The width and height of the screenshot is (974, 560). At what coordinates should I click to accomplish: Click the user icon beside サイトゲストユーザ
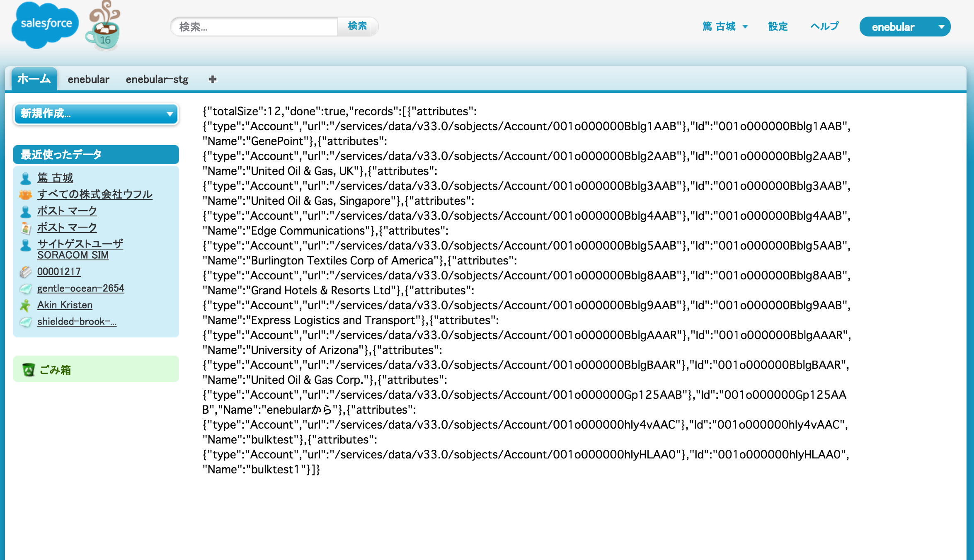26,245
